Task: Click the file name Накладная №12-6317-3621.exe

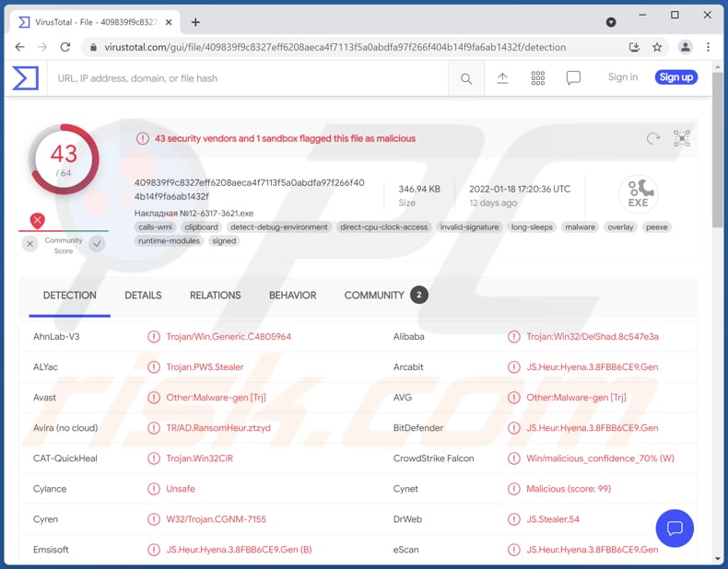Action: (194, 214)
